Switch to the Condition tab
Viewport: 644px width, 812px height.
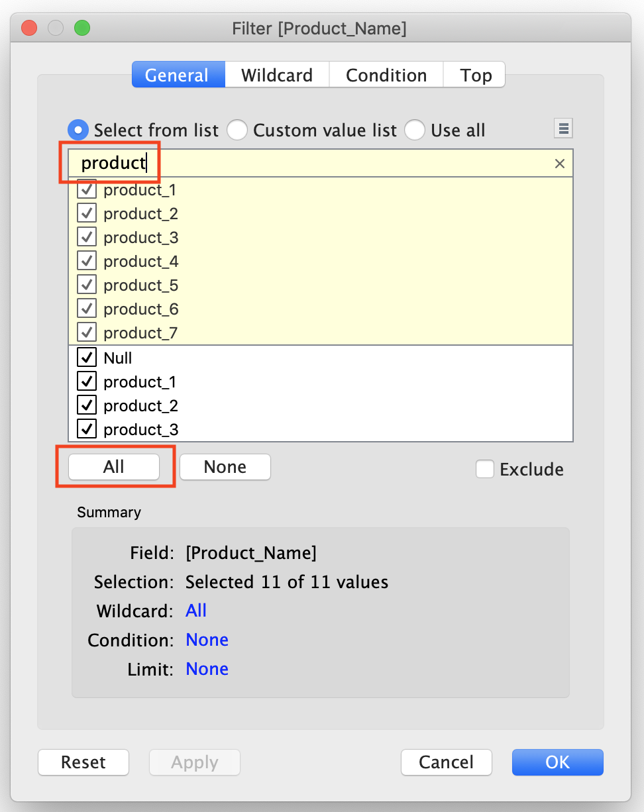(x=386, y=75)
